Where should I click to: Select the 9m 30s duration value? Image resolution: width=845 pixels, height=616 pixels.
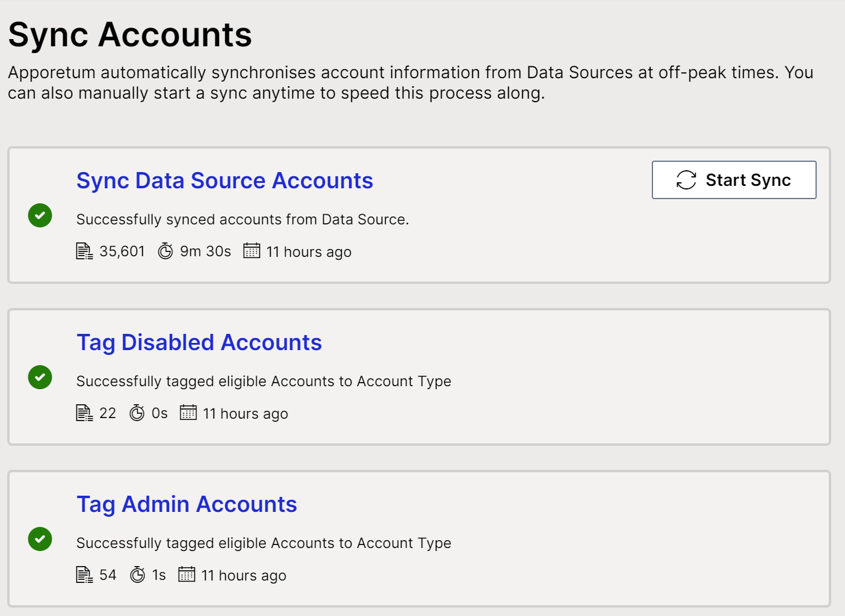click(x=205, y=251)
